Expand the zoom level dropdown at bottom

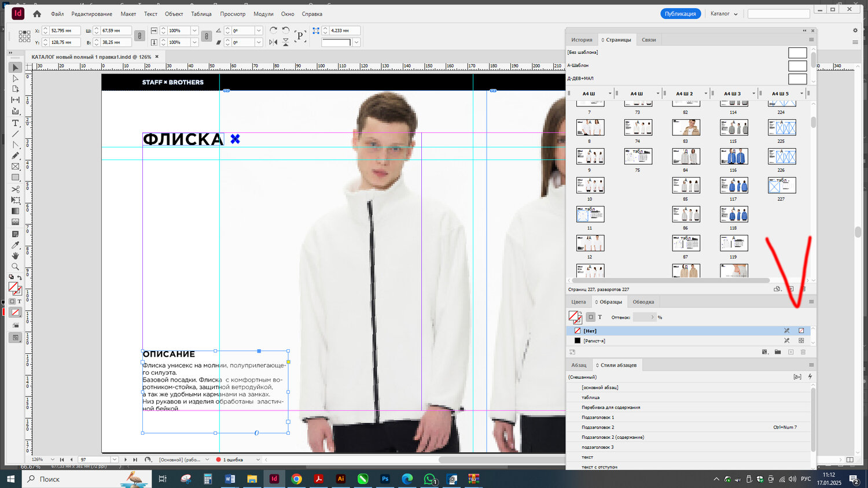52,460
